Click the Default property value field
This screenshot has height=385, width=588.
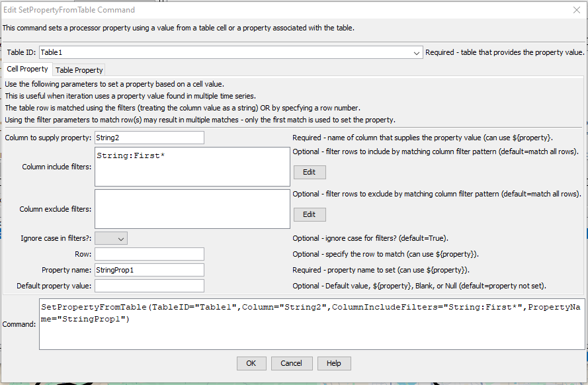149,286
